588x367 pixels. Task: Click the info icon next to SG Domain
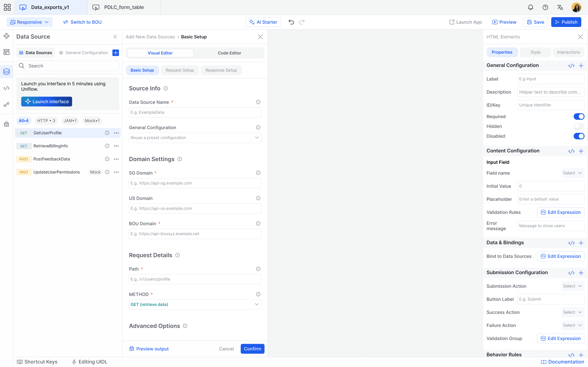pyautogui.click(x=258, y=173)
